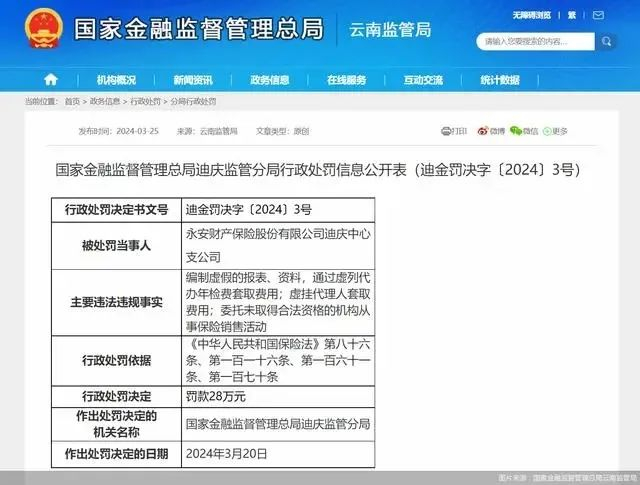This screenshot has height=485, width=640.
Task: Click breadcrumb link 行政处罚
Action: tap(145, 101)
